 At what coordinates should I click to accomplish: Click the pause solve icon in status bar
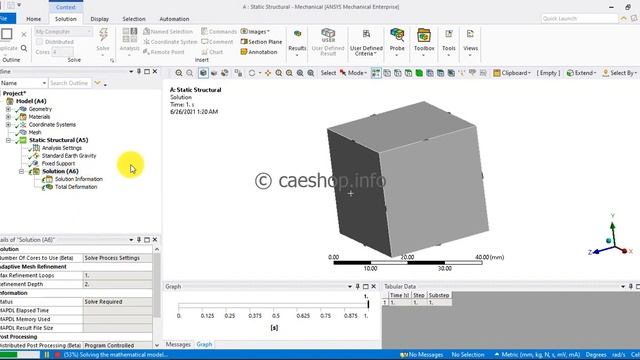click(47, 355)
